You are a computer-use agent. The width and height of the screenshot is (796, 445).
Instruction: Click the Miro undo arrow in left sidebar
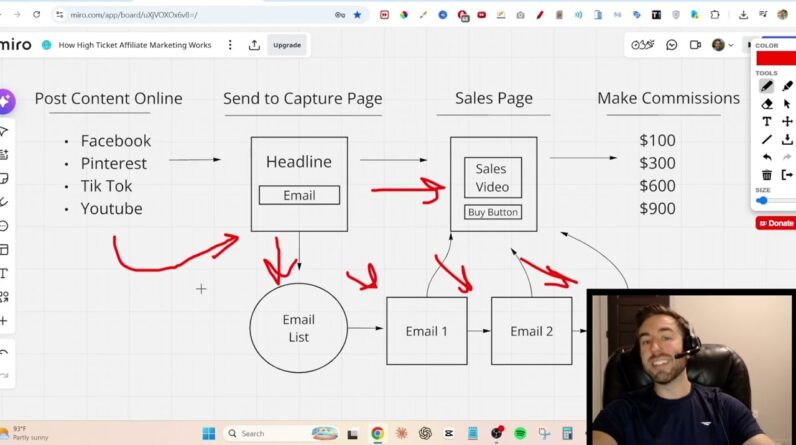pyautogui.click(x=4, y=353)
